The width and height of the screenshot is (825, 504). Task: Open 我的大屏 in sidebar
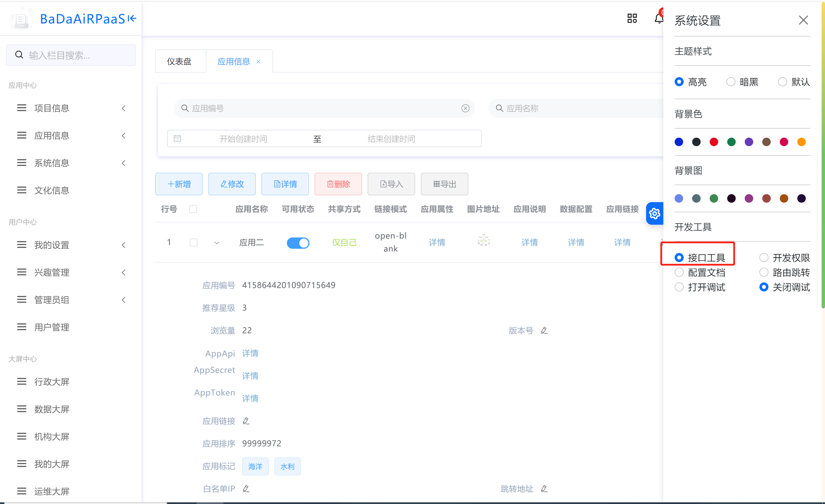(51, 464)
